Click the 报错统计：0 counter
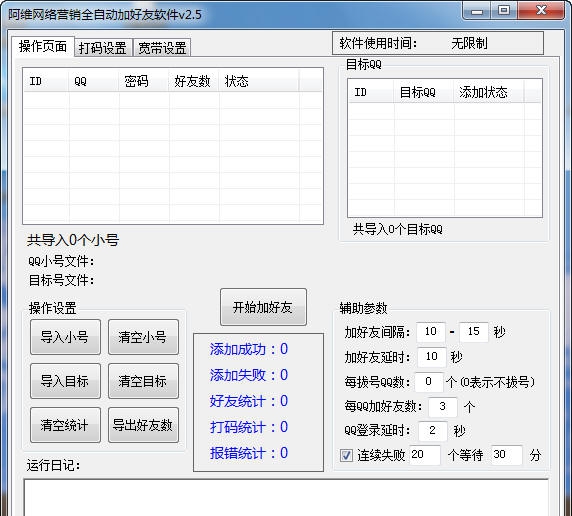Viewport: 572px width, 516px height. 249,453
